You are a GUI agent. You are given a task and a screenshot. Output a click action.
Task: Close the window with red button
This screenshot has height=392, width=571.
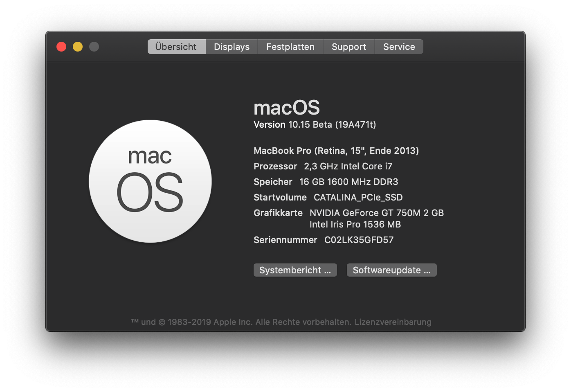point(61,47)
